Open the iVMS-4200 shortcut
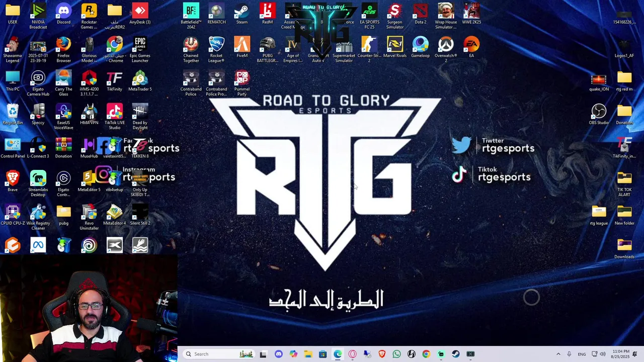The height and width of the screenshot is (362, 644). (x=89, y=83)
